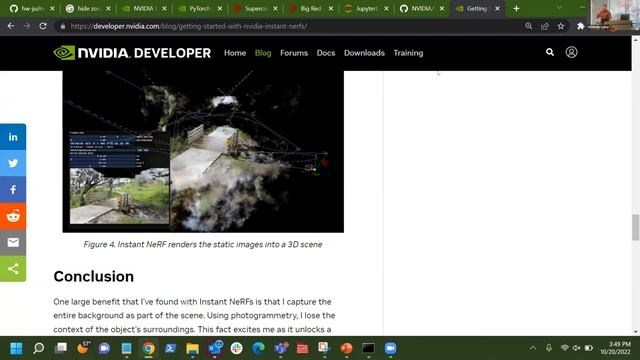
Task: Click the page vertical scrollbar thumb
Action: 636,227
